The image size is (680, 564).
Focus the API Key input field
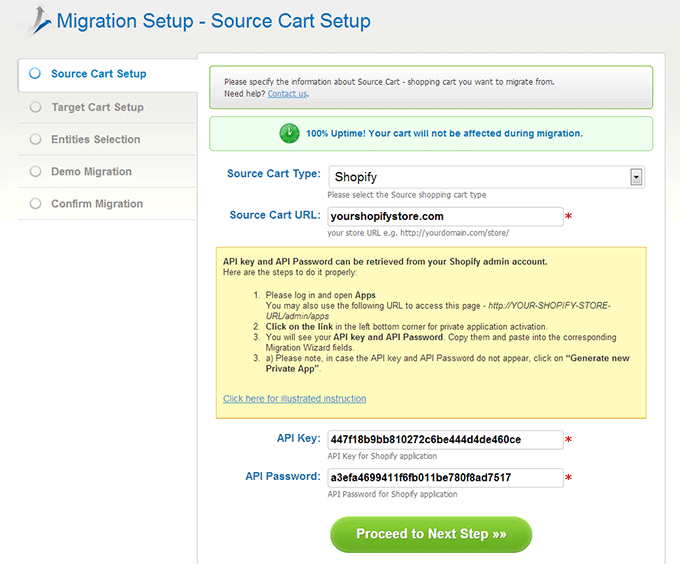[445, 440]
